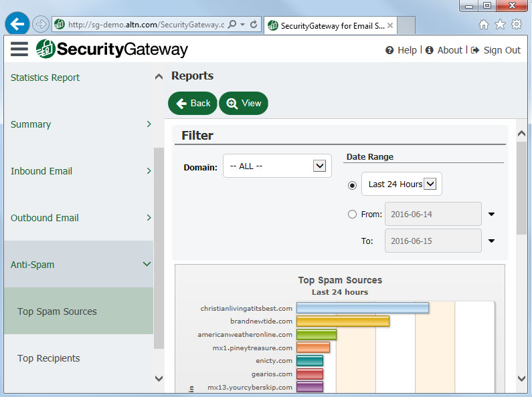Click the christianlivingatitsbest.com blue bar
532x397 pixels.
coord(362,308)
